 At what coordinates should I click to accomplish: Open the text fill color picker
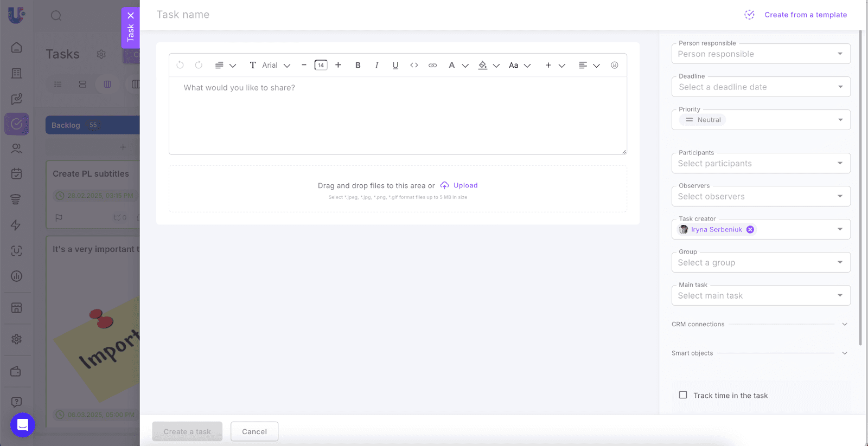tap(483, 65)
